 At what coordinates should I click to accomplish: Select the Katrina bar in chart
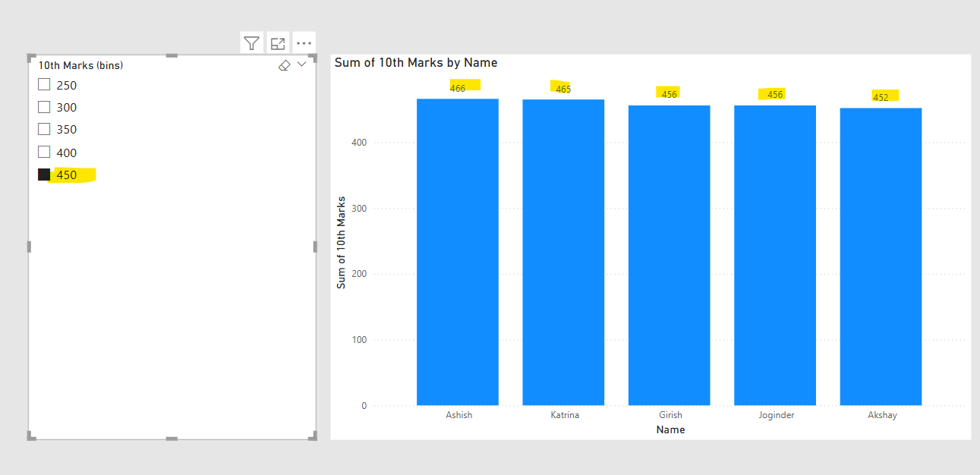coord(563,252)
